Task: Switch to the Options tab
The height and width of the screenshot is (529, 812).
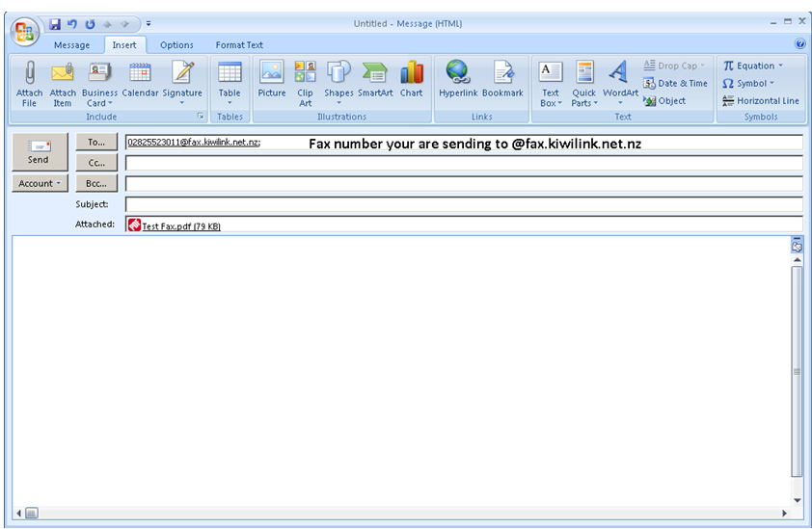Action: tap(176, 45)
